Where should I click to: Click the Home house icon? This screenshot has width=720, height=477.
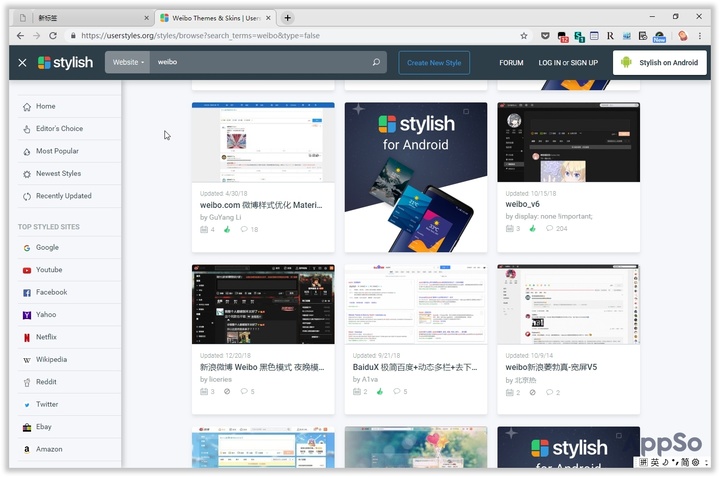click(27, 107)
